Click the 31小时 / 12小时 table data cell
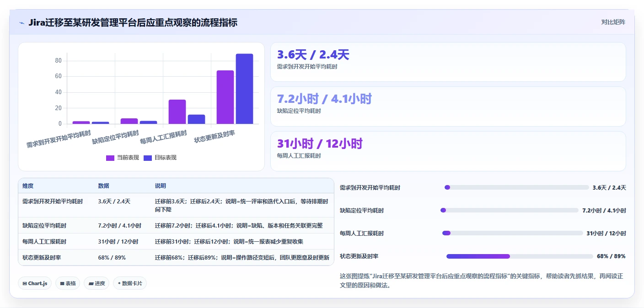This screenshot has width=644, height=308. tap(118, 242)
